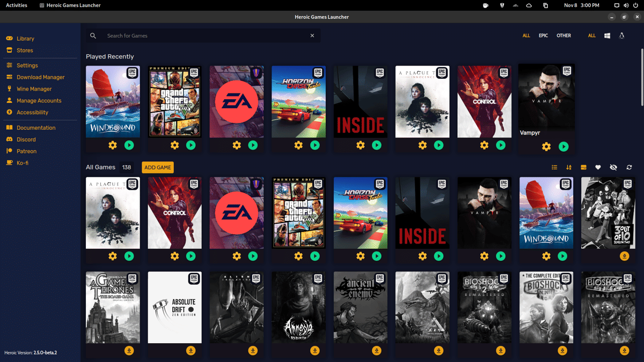This screenshot has width=644, height=362.
Task: Open Wine Manager from sidebar
Action: pos(34,89)
